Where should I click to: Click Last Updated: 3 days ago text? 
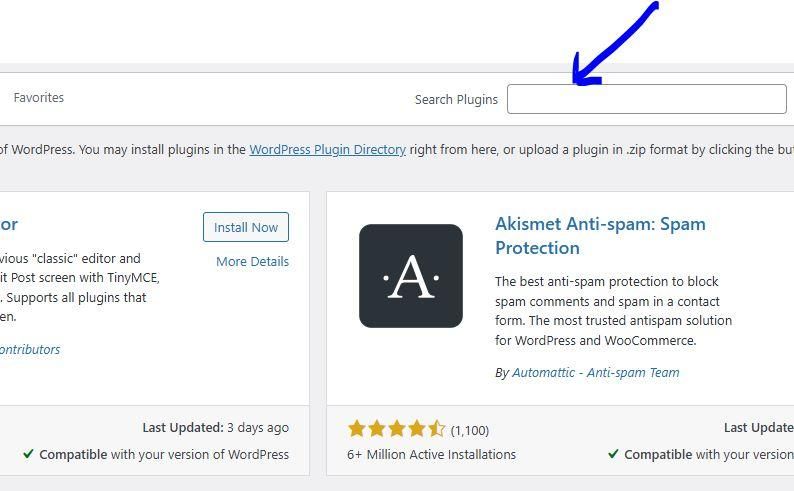coord(216,428)
